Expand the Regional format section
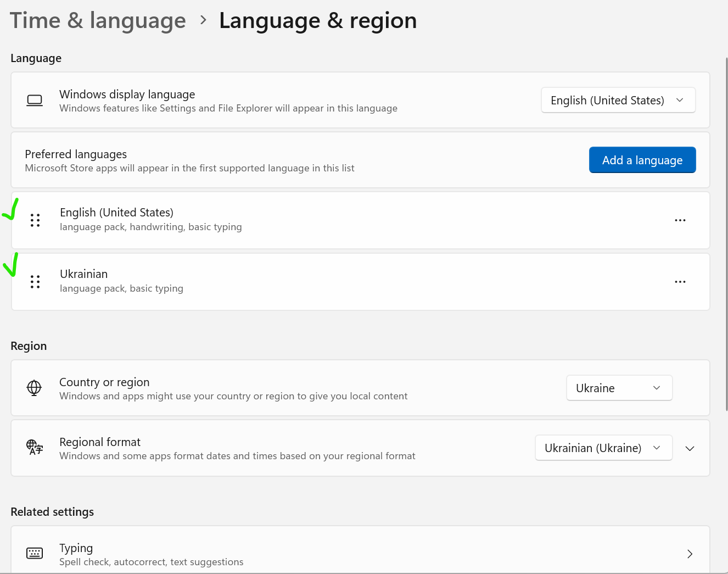The width and height of the screenshot is (728, 574). pos(690,448)
